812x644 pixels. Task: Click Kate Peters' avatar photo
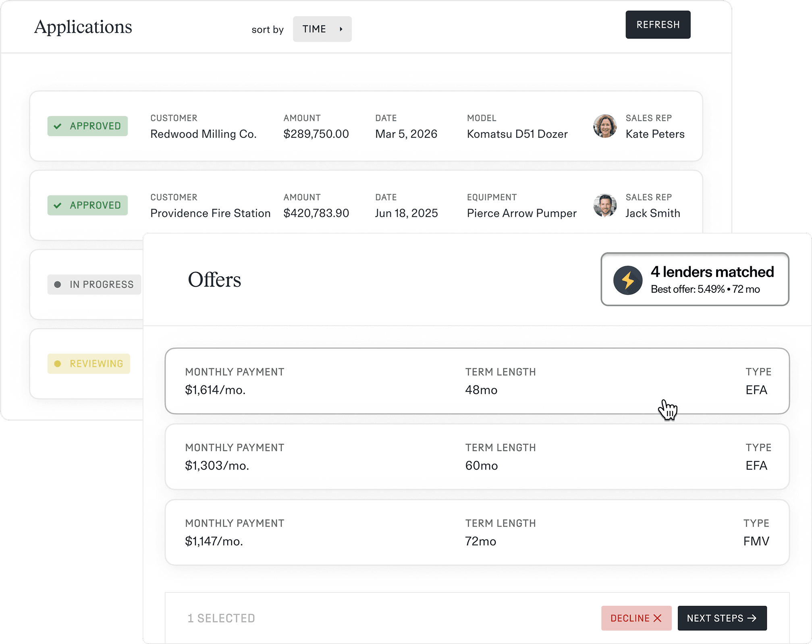(604, 126)
